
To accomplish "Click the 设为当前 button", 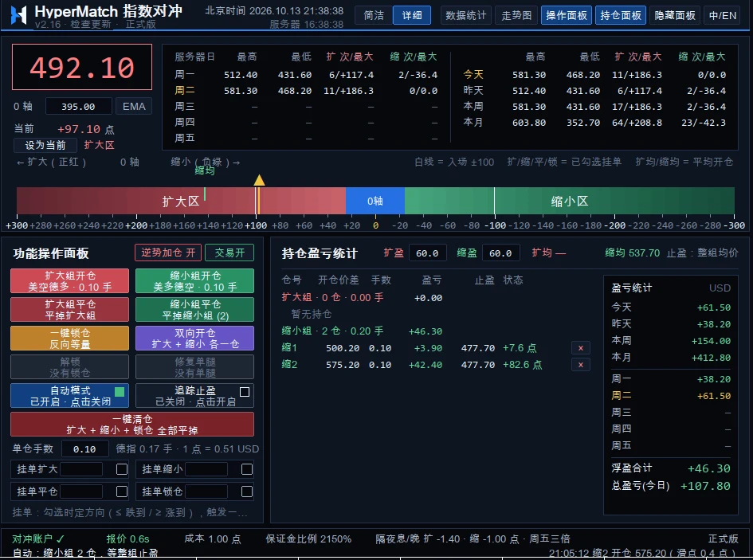I will coord(45,145).
